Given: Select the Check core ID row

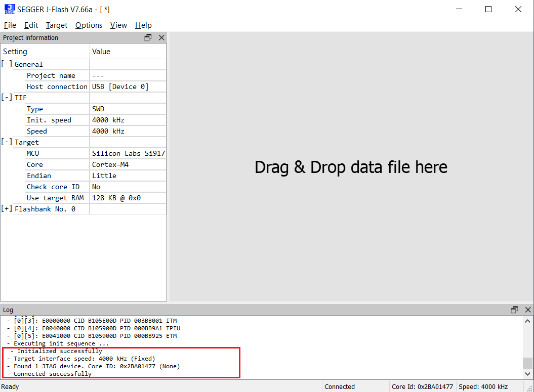Looking at the screenshot, I should pyautogui.click(x=96, y=187).
